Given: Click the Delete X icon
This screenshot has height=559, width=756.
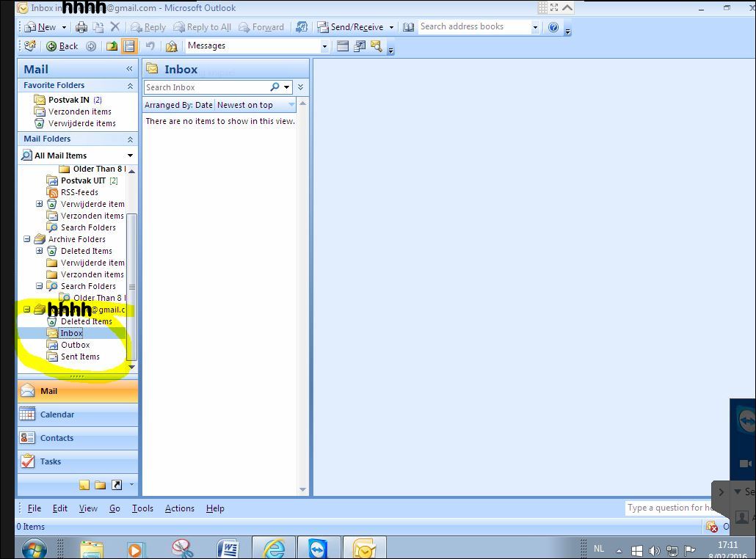Looking at the screenshot, I should [x=115, y=27].
